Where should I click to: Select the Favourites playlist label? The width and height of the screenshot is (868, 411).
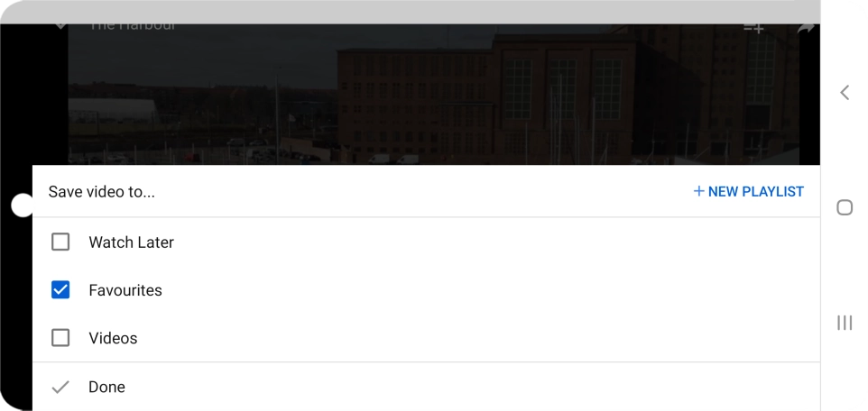click(125, 290)
